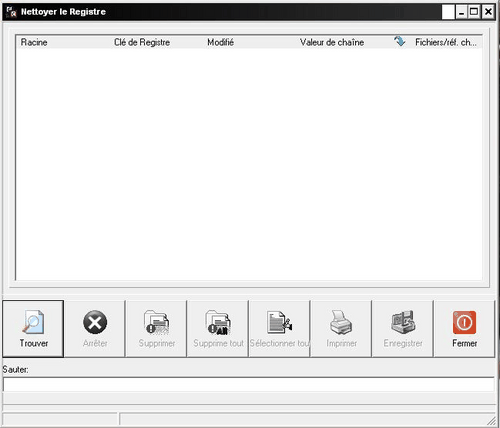Maximize the Nettoyer le Registre window
Screen dimensions: 500x428
(473, 12)
